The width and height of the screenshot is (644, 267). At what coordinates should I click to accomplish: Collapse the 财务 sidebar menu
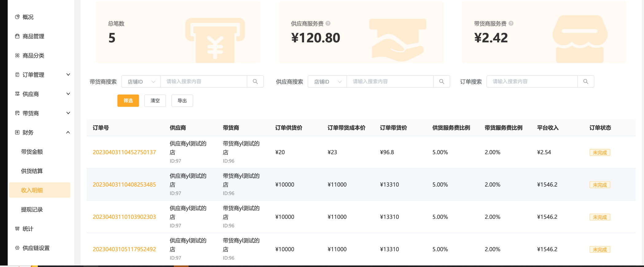tap(42, 132)
